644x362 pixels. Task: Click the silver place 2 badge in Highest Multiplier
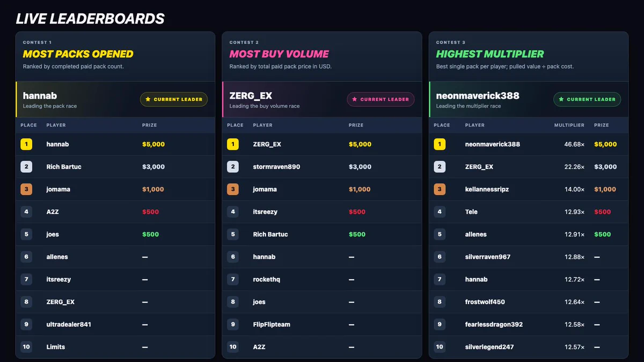[x=440, y=167]
